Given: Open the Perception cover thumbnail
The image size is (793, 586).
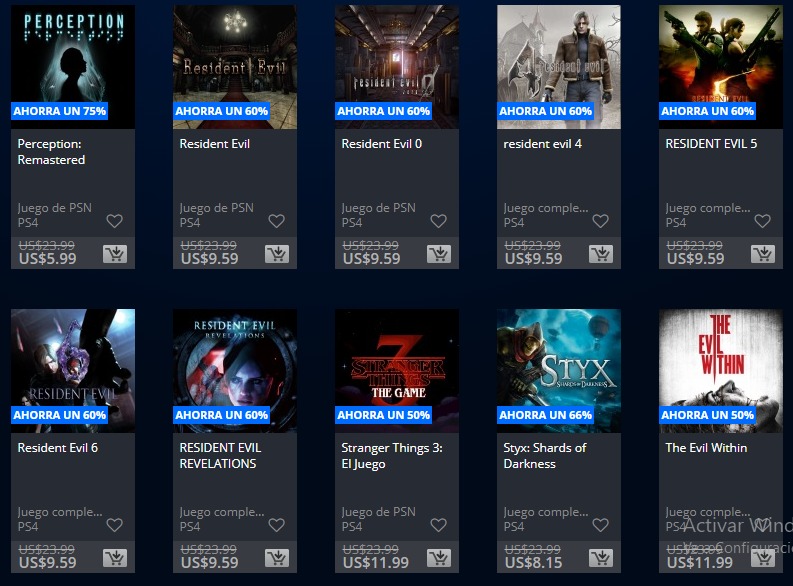Looking at the screenshot, I should (x=73, y=67).
